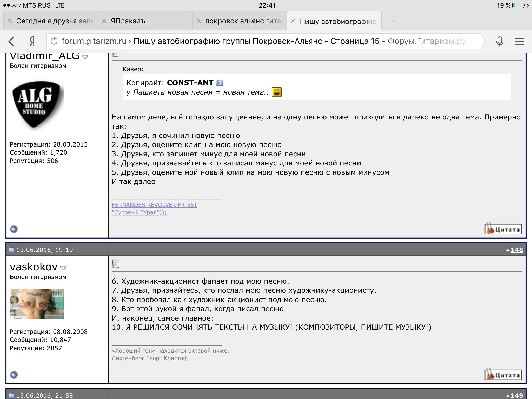Image resolution: width=532 pixels, height=399 pixels.
Task: Jump to the original CONST-ANT quoted post
Action: [220, 83]
